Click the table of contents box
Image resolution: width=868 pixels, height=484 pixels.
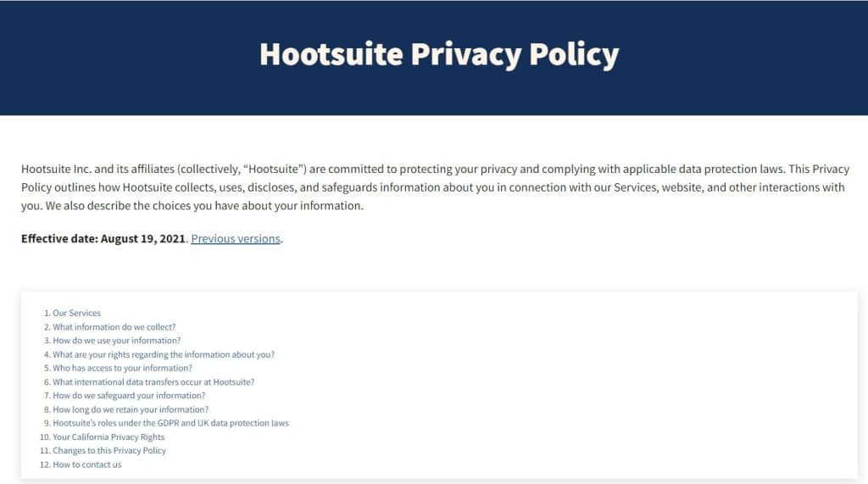tap(440, 385)
